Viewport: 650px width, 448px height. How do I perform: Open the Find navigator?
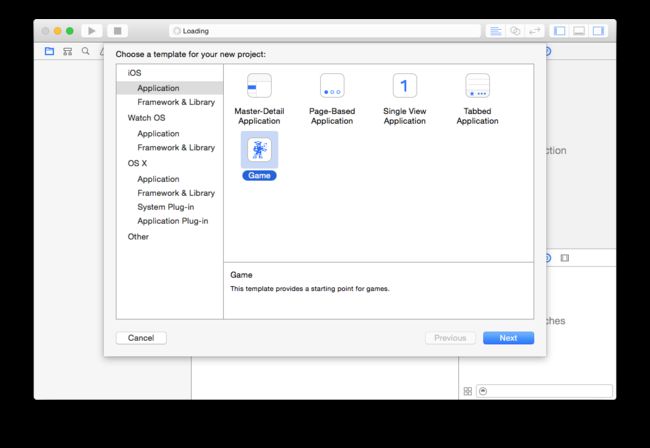[x=85, y=51]
